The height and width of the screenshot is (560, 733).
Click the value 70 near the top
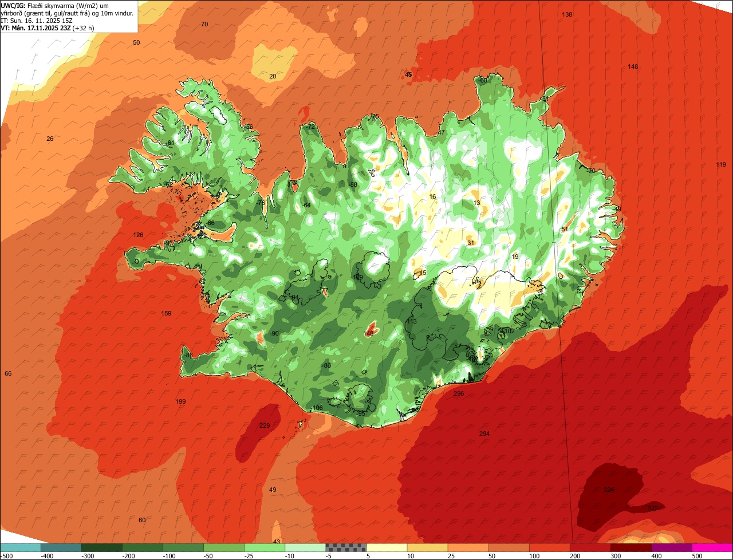(x=204, y=24)
